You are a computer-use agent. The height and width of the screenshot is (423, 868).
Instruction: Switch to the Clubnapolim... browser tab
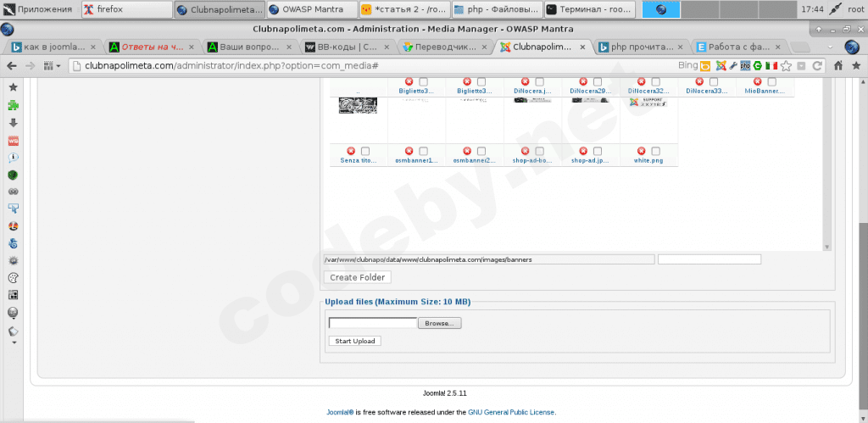(x=542, y=47)
